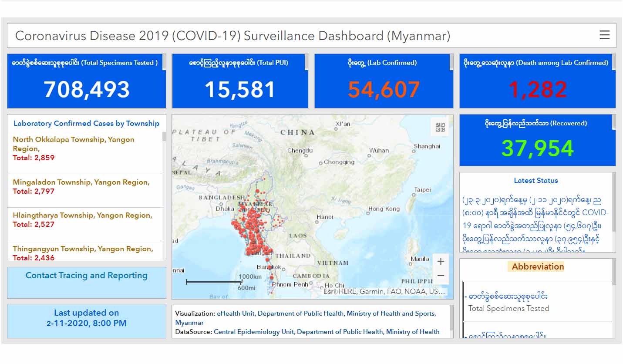The image size is (623, 364).
Task: Toggle the basemap gallery icon on the map
Action: click(440, 127)
